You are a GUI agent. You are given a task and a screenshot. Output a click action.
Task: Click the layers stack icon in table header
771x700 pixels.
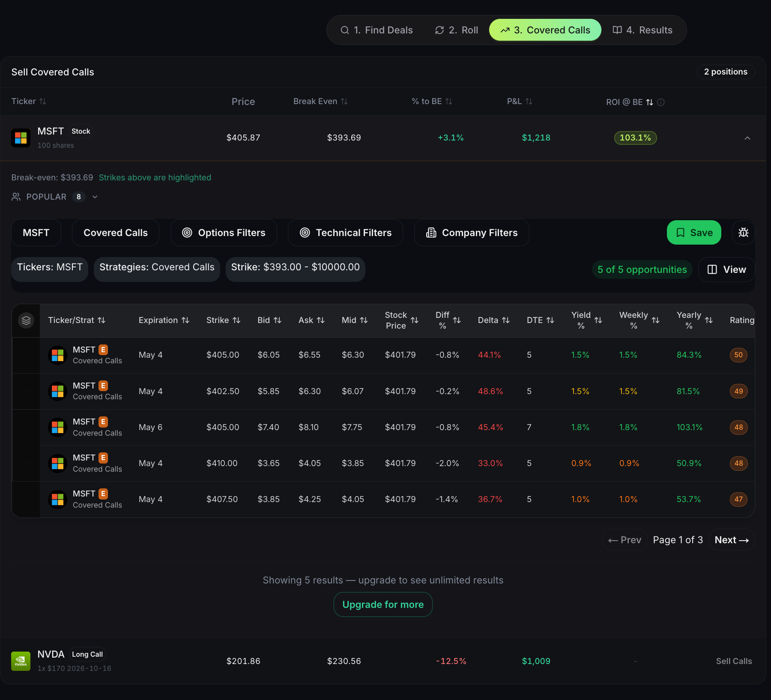[26, 320]
